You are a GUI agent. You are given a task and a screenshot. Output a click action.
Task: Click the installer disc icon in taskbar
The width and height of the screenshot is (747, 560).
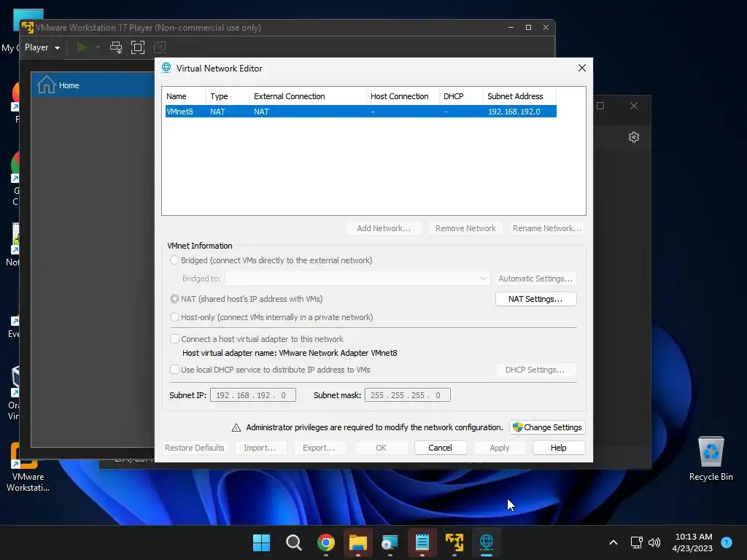tap(390, 542)
